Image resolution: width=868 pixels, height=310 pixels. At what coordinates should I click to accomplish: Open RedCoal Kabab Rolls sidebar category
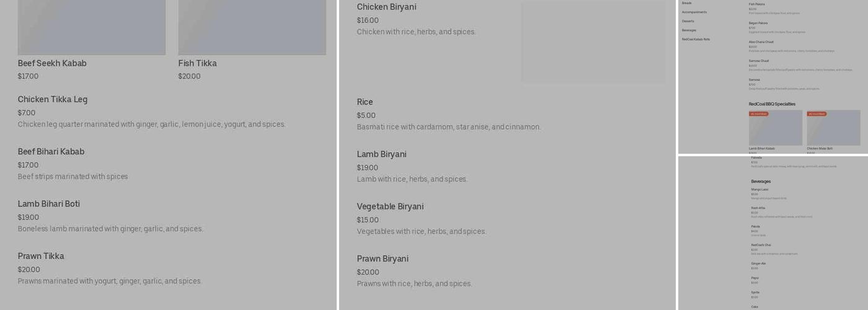(x=696, y=39)
